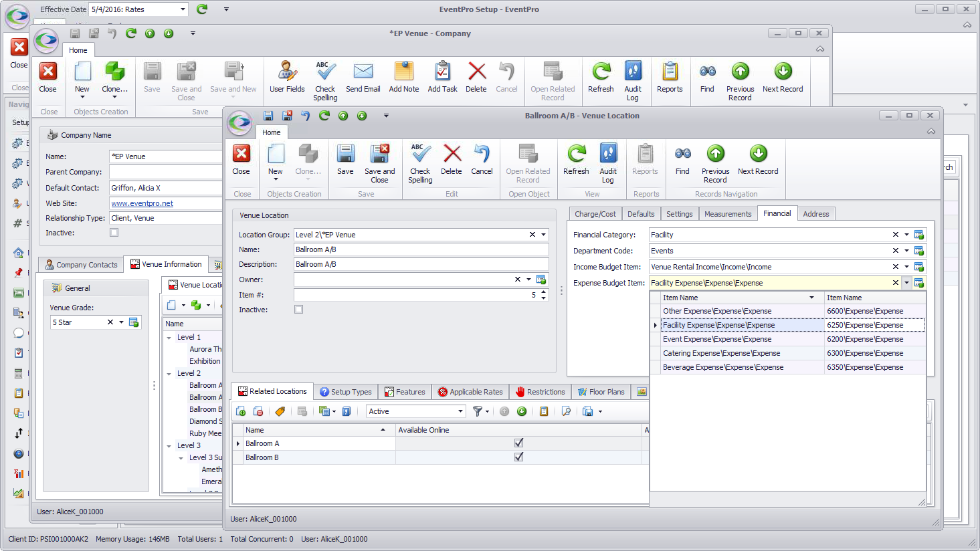The image size is (980, 551).
Task: Save the Venue Location record
Action: click(x=345, y=160)
